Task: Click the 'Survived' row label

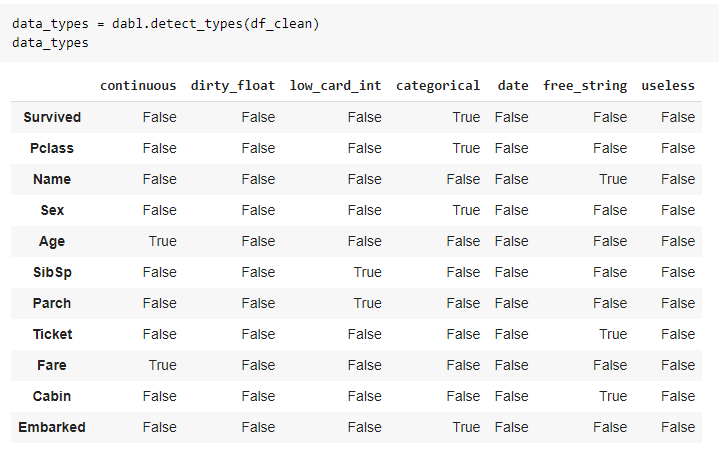Action: coord(52,117)
